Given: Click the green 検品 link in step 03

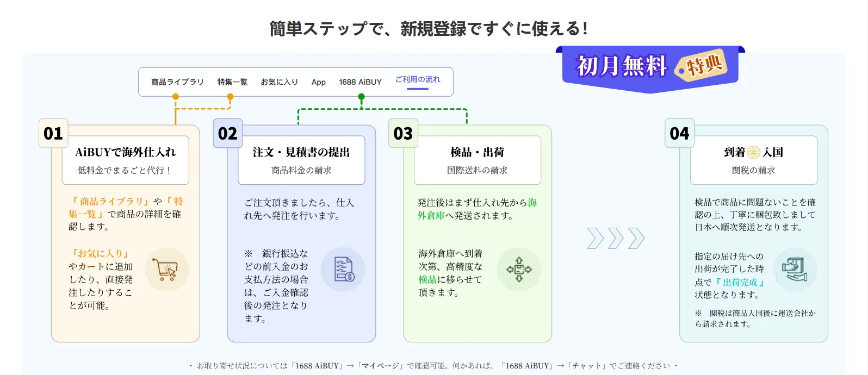Looking at the screenshot, I should pos(427,280).
